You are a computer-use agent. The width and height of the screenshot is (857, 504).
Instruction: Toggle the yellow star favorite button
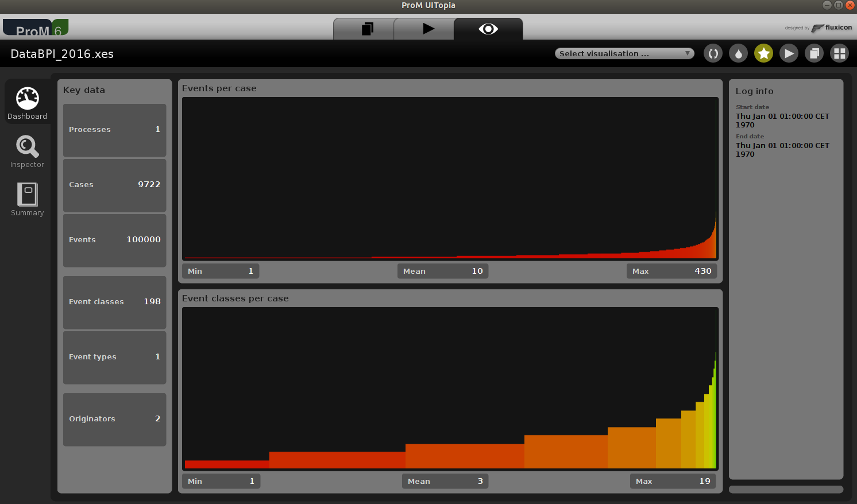(763, 53)
